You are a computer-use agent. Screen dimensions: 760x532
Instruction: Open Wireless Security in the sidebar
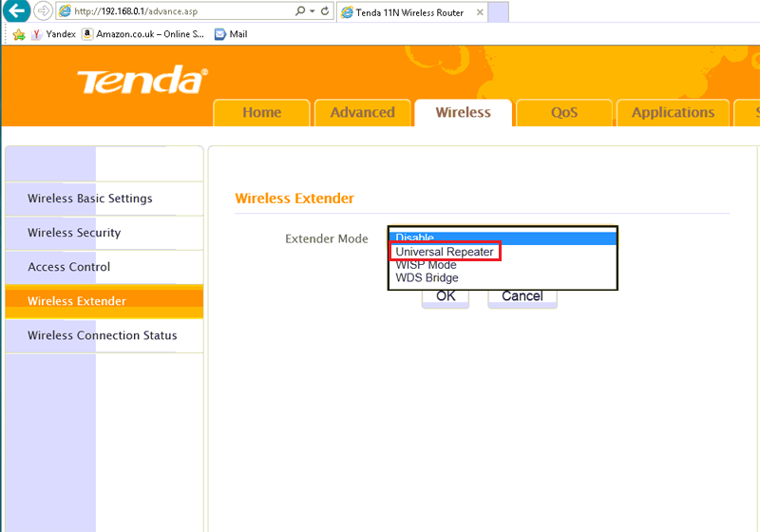tap(74, 233)
